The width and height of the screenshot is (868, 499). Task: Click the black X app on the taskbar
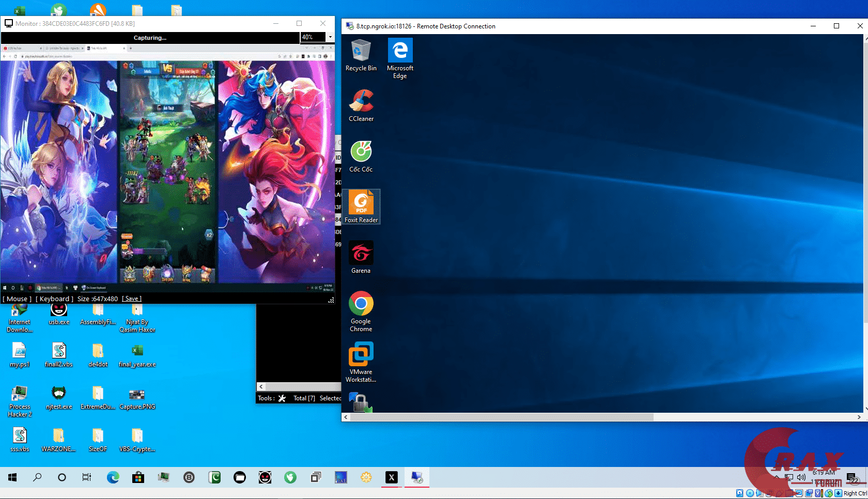[392, 477]
